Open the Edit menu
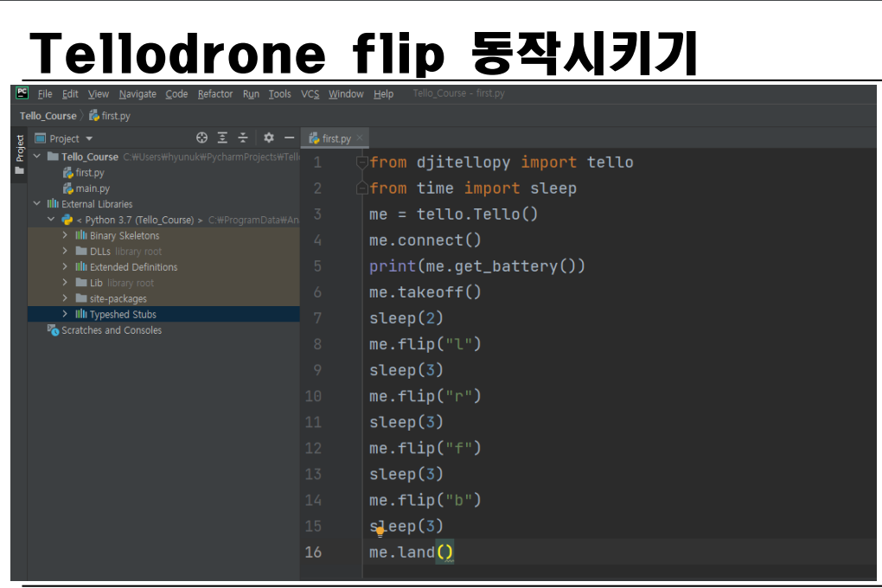882x588 pixels. [70, 94]
